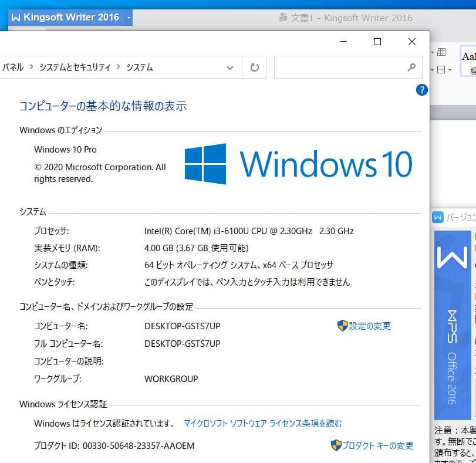Click the WPS Office 2016 banner image
Viewport: 476px width, 463px height.
[x=453, y=325]
